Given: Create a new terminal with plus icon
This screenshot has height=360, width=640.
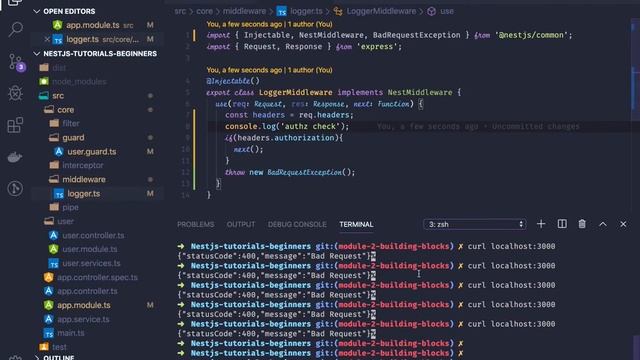Looking at the screenshot, I should pyautogui.click(x=541, y=224).
